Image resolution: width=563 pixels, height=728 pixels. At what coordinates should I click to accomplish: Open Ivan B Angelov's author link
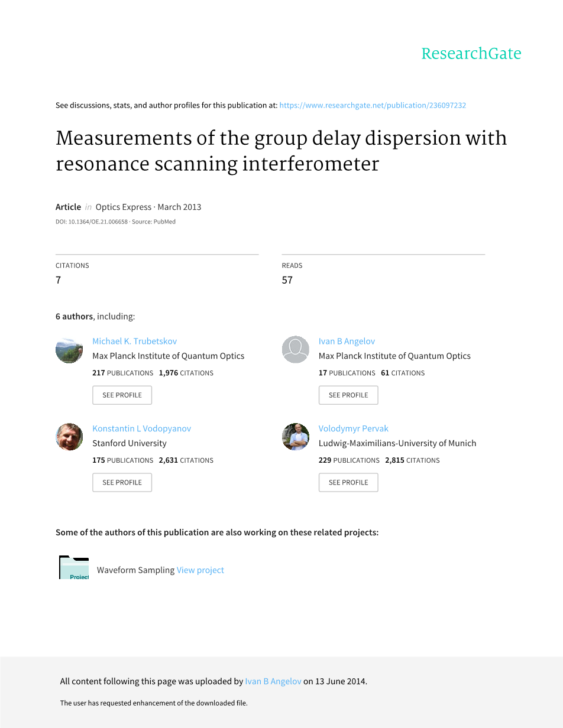[x=347, y=341]
